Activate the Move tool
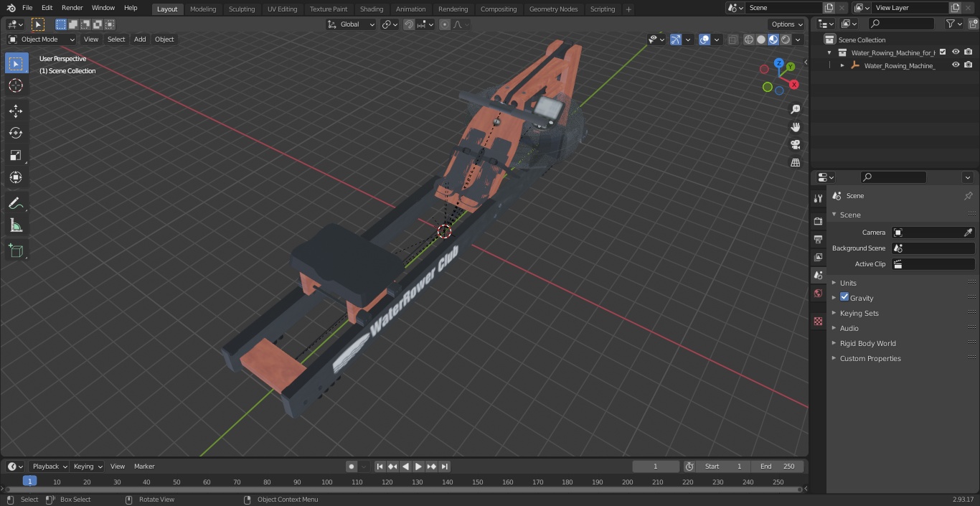Screen dimensions: 980x506 pyautogui.click(x=16, y=111)
